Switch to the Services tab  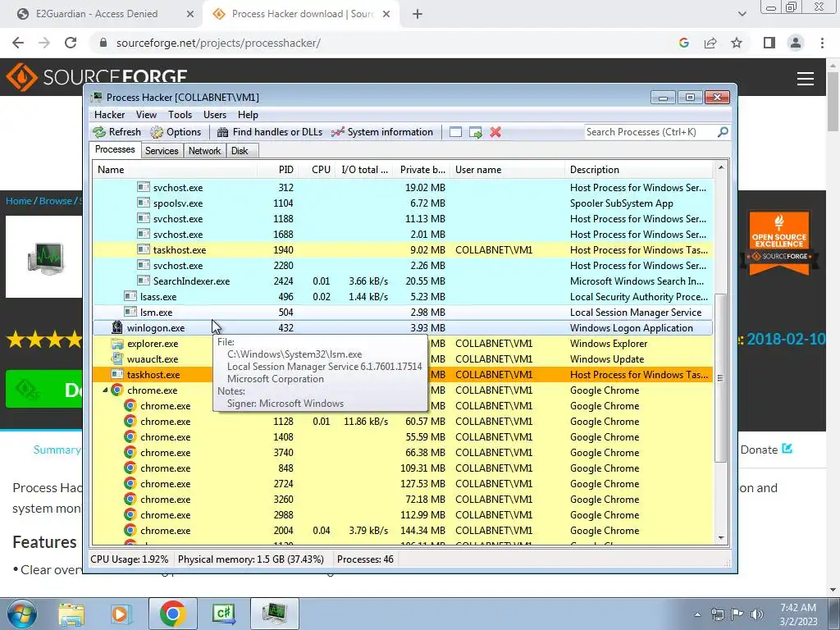coord(162,151)
